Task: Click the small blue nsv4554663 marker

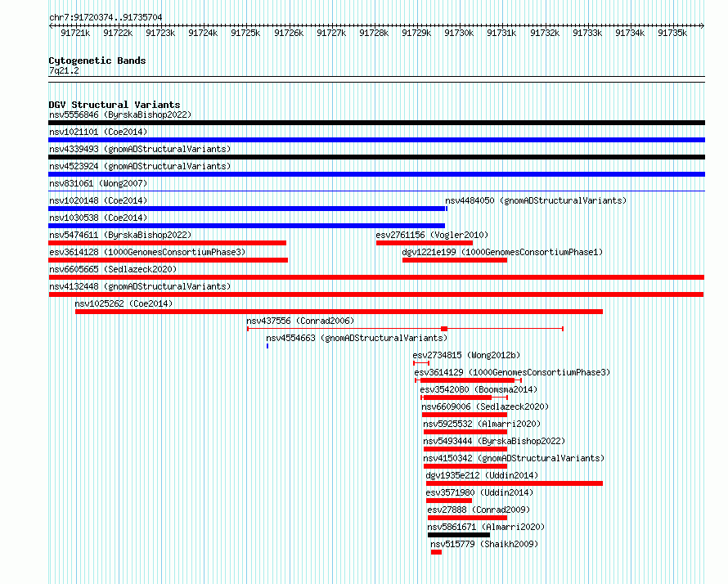Action: point(267,346)
